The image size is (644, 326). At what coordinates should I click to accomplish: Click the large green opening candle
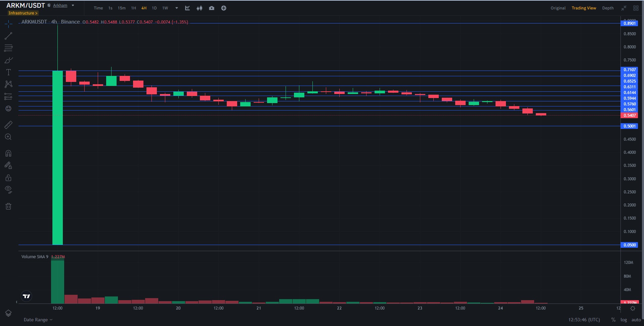click(x=57, y=157)
